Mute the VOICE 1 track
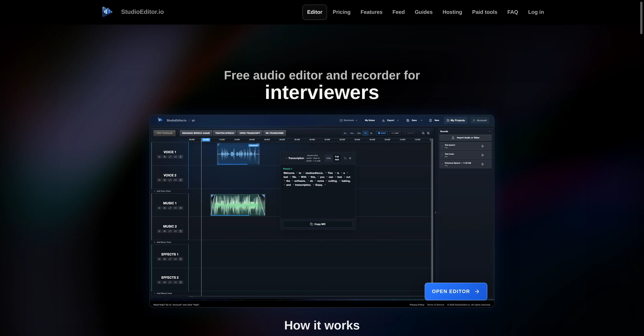644x336 pixels. click(164, 157)
